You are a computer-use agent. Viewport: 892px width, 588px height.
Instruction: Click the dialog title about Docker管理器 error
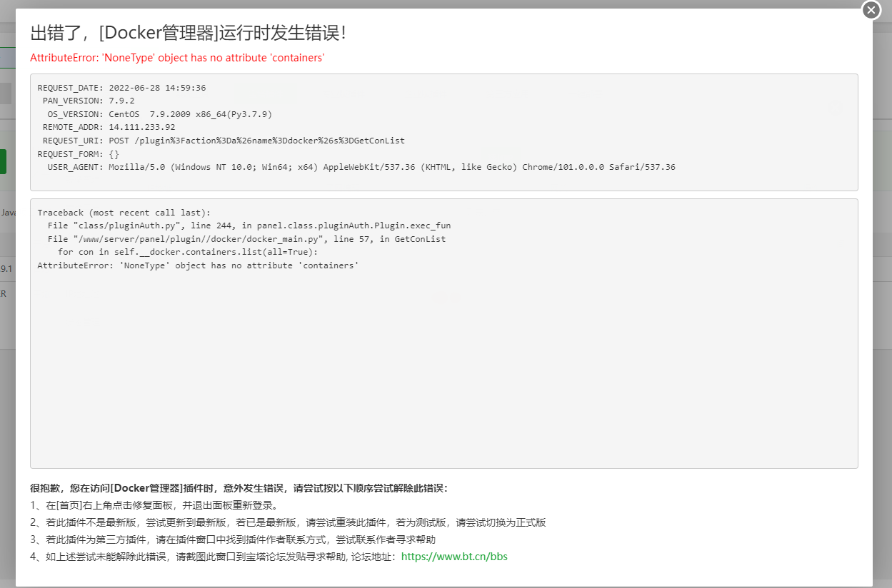(x=189, y=33)
